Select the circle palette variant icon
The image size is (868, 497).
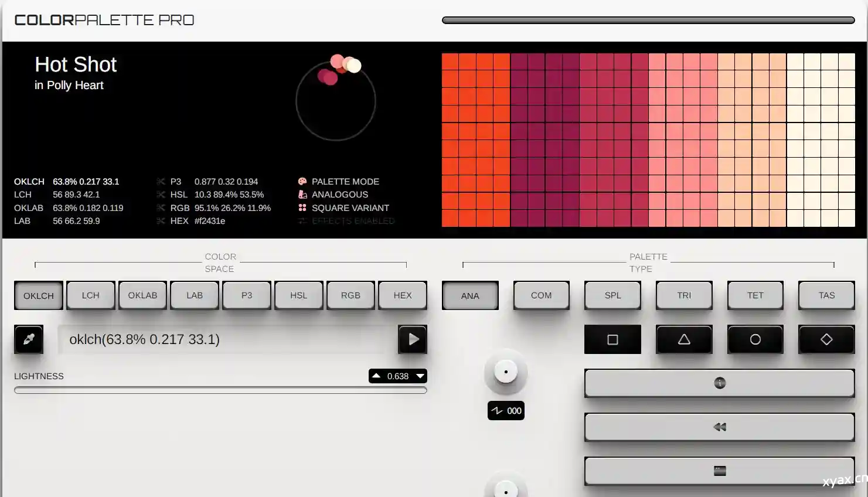click(755, 339)
